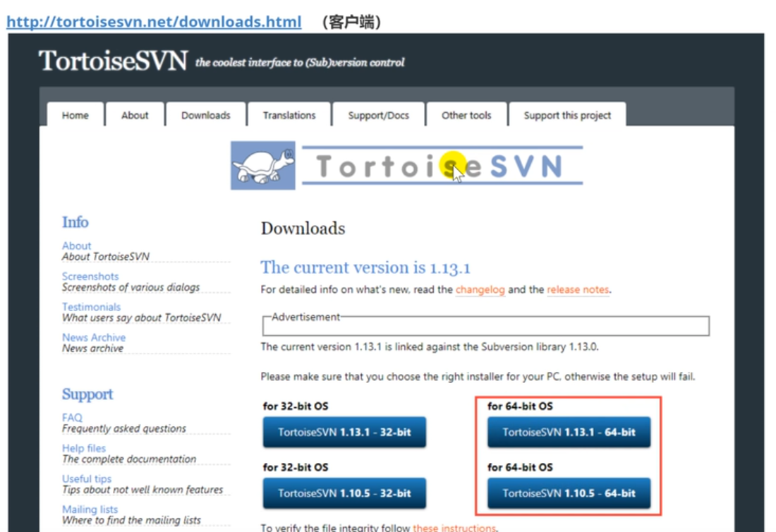
Task: Click 'What users say about TortoiseSVN' text
Action: (x=142, y=318)
